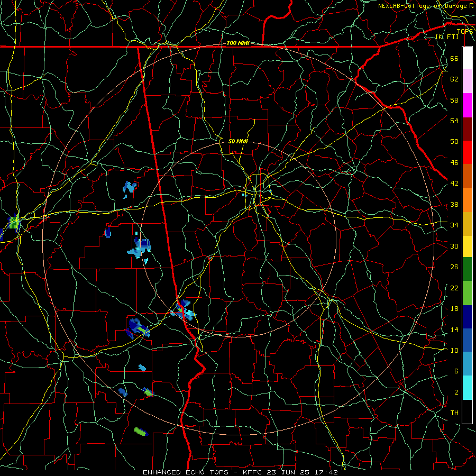Click the "TH" threshold label
The width and height of the screenshot is (476, 476).
454,413
